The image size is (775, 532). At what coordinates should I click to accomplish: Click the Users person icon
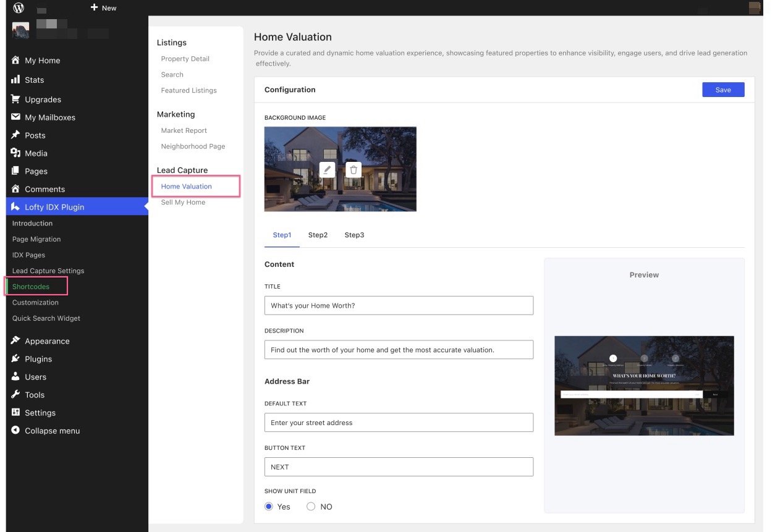tap(16, 376)
